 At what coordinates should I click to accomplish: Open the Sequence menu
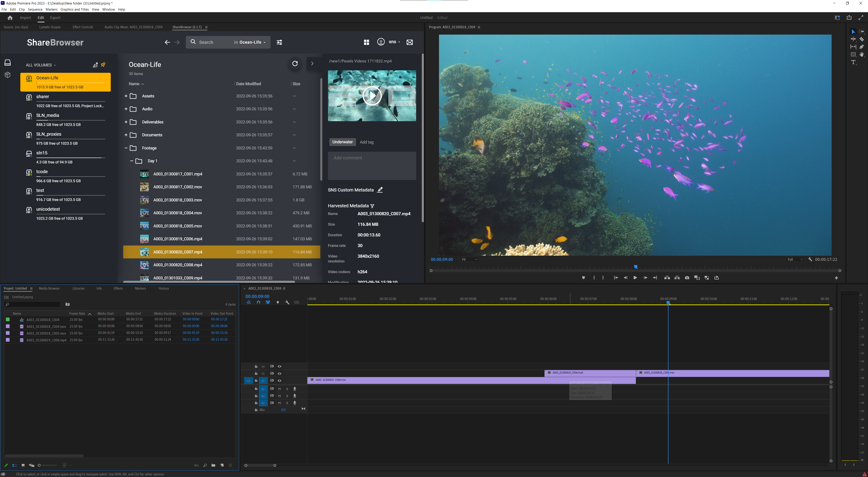pyautogui.click(x=35, y=9)
